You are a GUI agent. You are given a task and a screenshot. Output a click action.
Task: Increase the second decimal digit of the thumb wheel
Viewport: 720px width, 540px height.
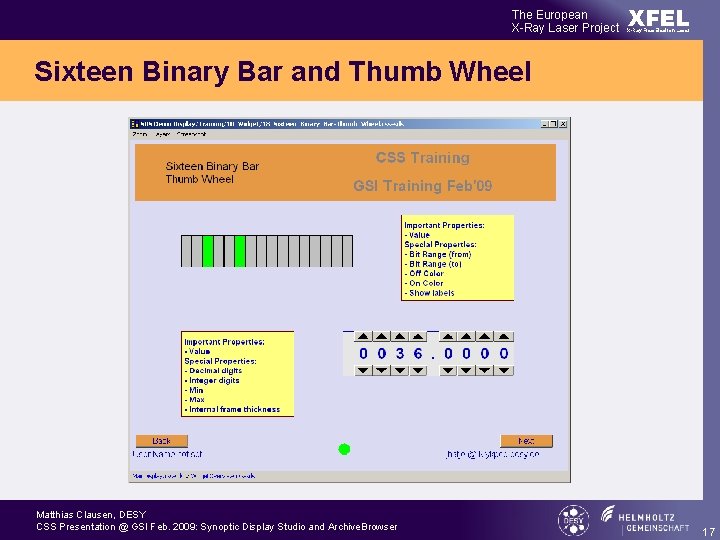tap(467, 337)
